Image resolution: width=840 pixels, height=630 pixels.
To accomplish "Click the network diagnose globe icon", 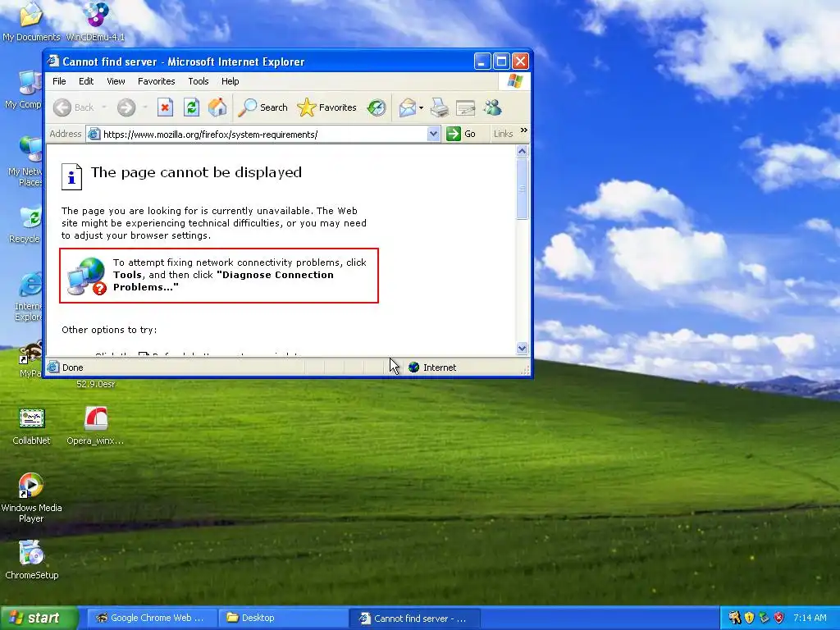I will [86, 276].
